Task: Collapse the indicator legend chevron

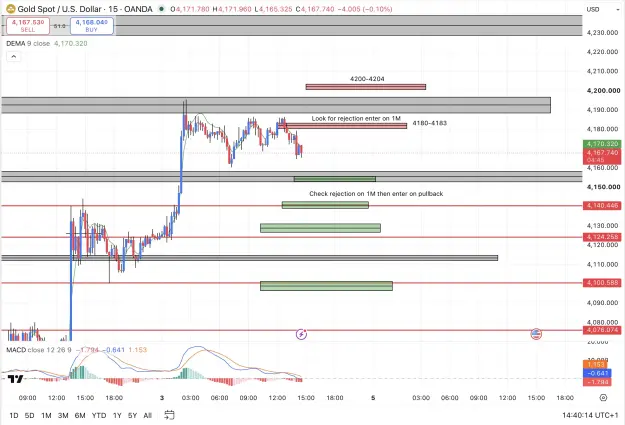Action: [14, 57]
